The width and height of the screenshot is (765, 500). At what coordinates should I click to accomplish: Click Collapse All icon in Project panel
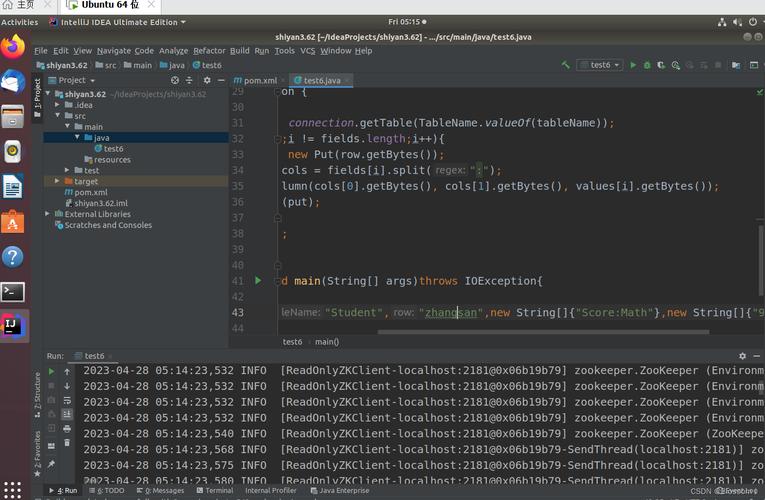point(189,80)
